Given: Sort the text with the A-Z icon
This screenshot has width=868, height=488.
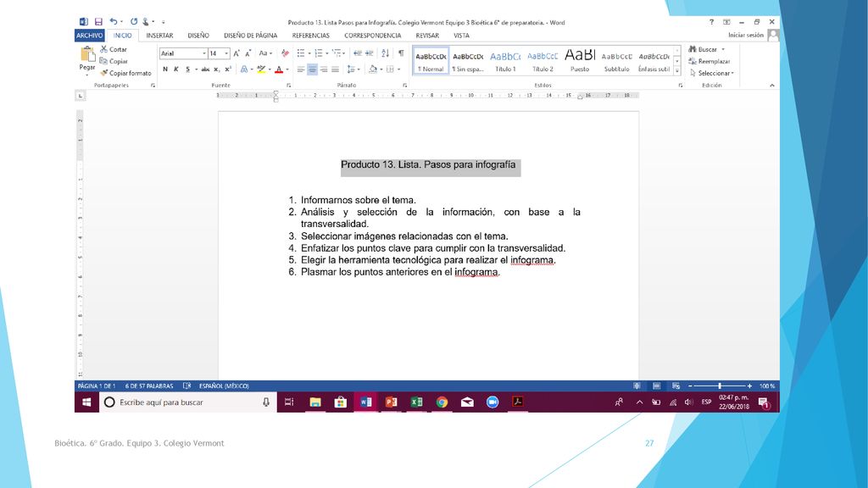Looking at the screenshot, I should 386,53.
